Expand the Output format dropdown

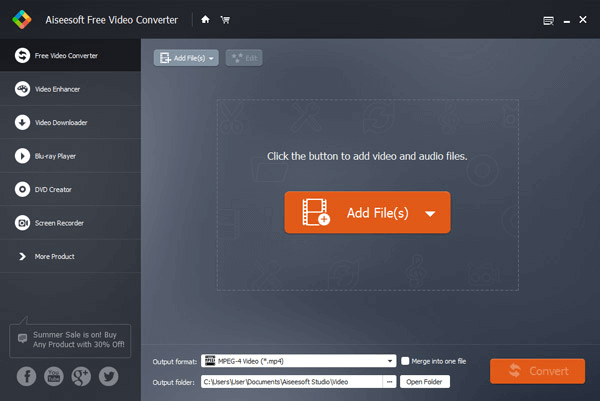pos(390,361)
